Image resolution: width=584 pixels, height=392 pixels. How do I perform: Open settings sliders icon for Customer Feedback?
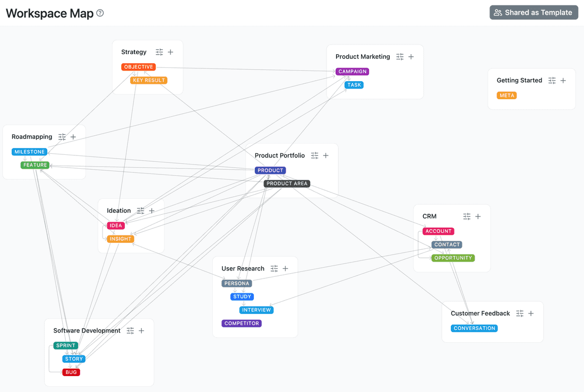pos(520,313)
